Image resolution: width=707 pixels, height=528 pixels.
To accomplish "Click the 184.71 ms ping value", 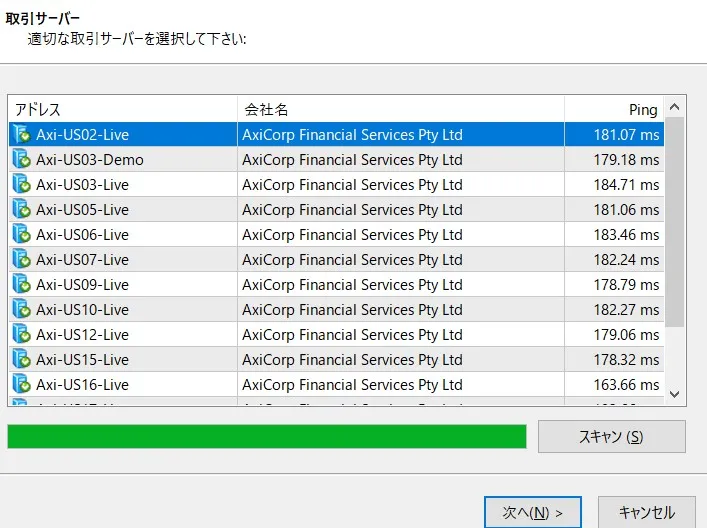I will click(x=626, y=185).
